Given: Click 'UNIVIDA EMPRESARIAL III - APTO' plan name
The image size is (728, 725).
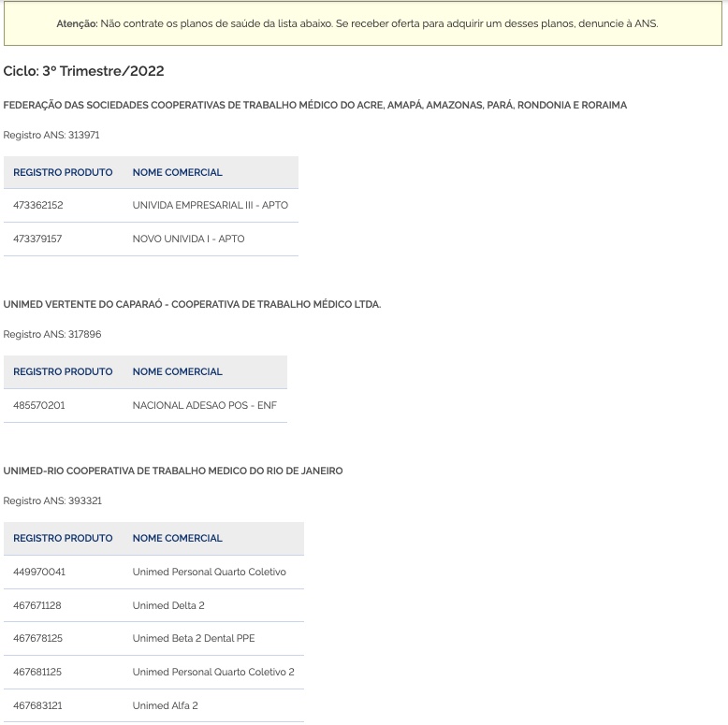Looking at the screenshot, I should 210,205.
